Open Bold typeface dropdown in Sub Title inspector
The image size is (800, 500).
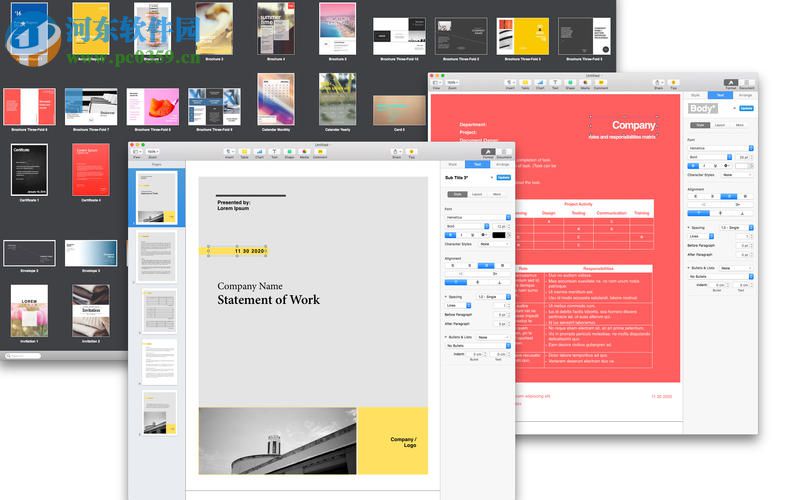coord(467,226)
